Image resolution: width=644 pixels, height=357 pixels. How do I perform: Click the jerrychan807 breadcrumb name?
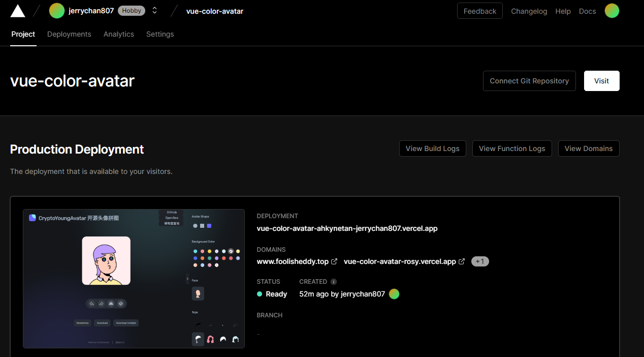(x=91, y=11)
